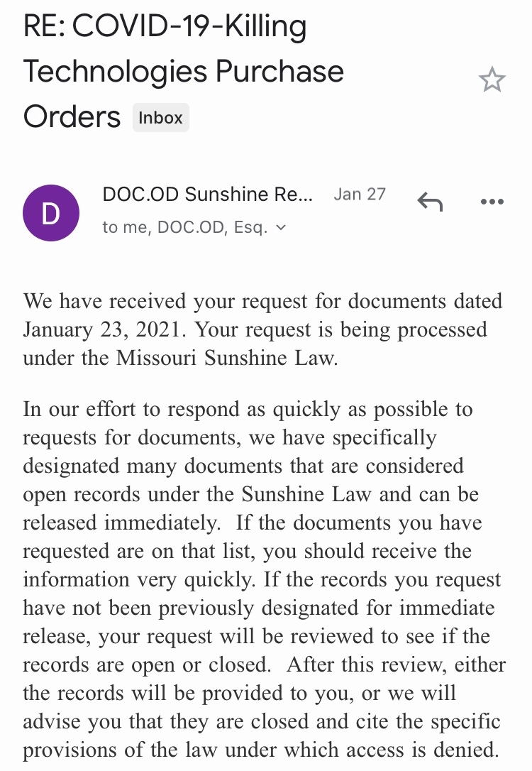Tap the reply arrow icon

430,202
